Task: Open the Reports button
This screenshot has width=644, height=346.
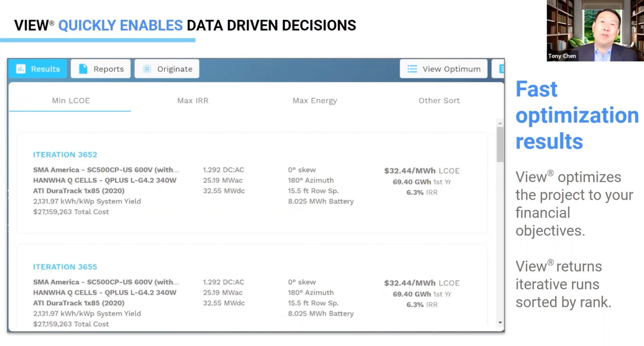Action: pyautogui.click(x=101, y=69)
